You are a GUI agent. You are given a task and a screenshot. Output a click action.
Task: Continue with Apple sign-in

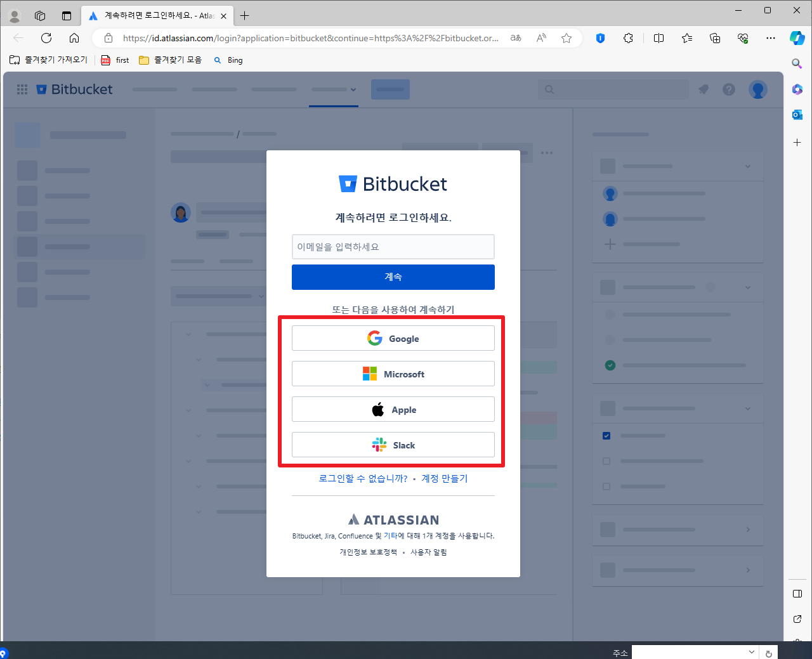(x=393, y=409)
